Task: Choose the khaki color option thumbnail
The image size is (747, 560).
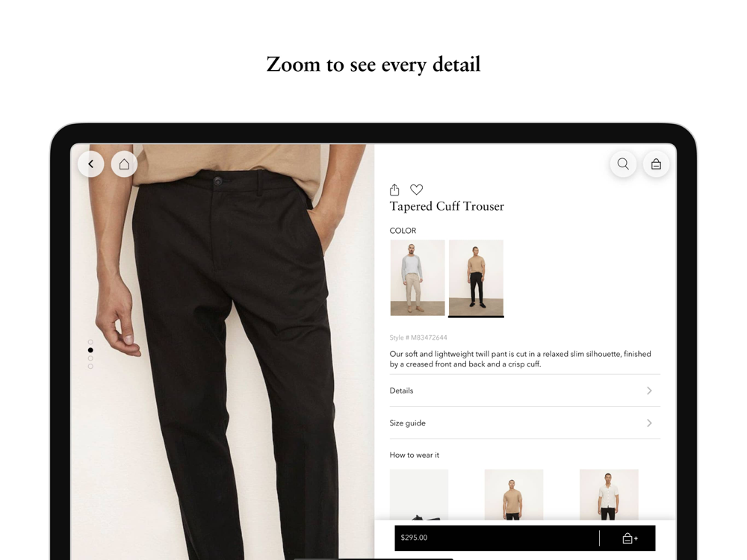Action: tap(418, 278)
